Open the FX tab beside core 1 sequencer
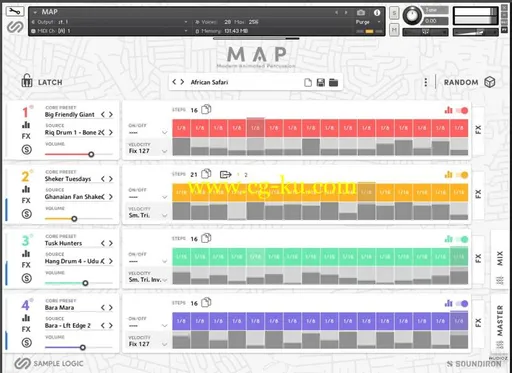The width and height of the screenshot is (512, 373). [478, 130]
